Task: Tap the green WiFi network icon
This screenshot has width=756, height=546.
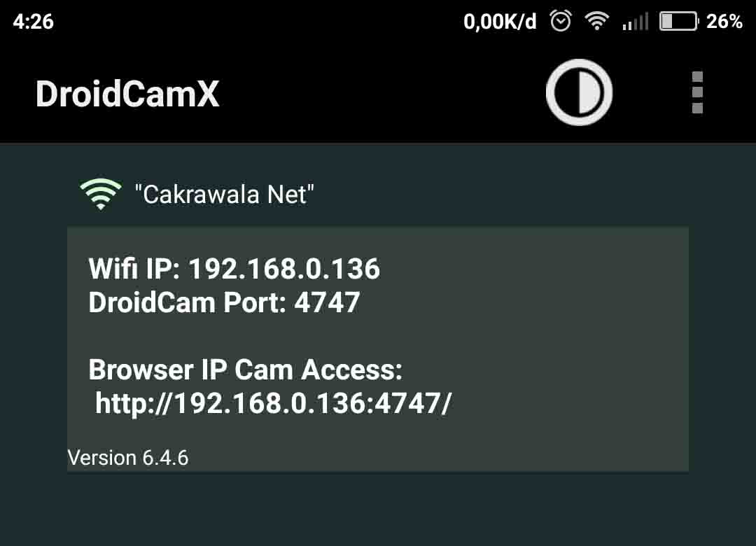Action: (x=100, y=194)
